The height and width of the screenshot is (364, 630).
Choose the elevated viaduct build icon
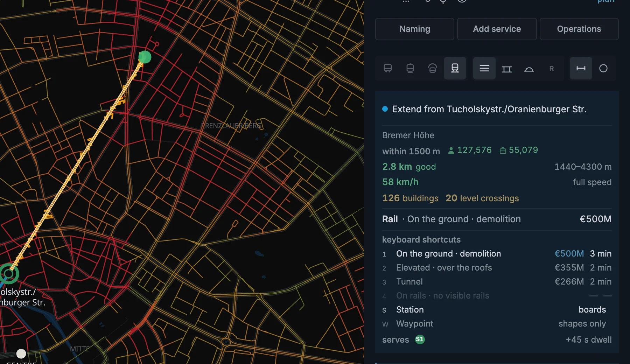[506, 68]
